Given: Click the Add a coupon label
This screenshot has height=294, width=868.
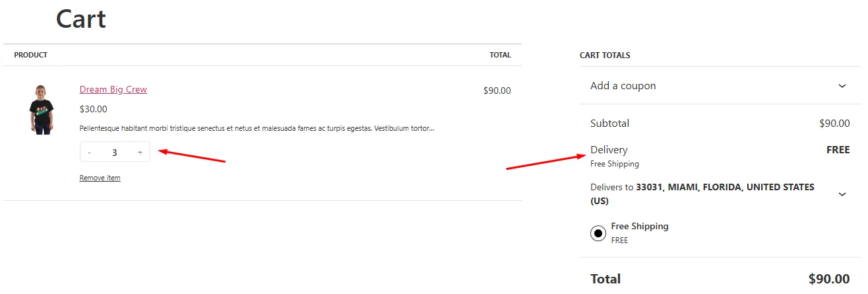Looking at the screenshot, I should 623,86.
